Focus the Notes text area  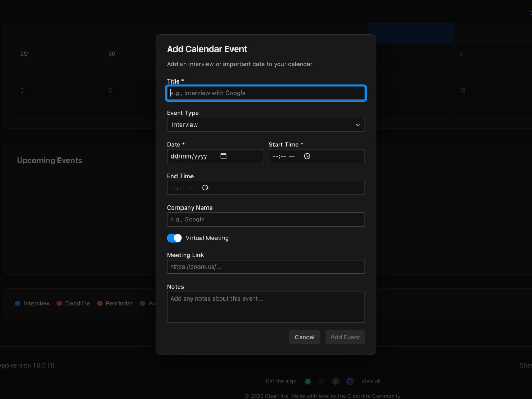266,307
